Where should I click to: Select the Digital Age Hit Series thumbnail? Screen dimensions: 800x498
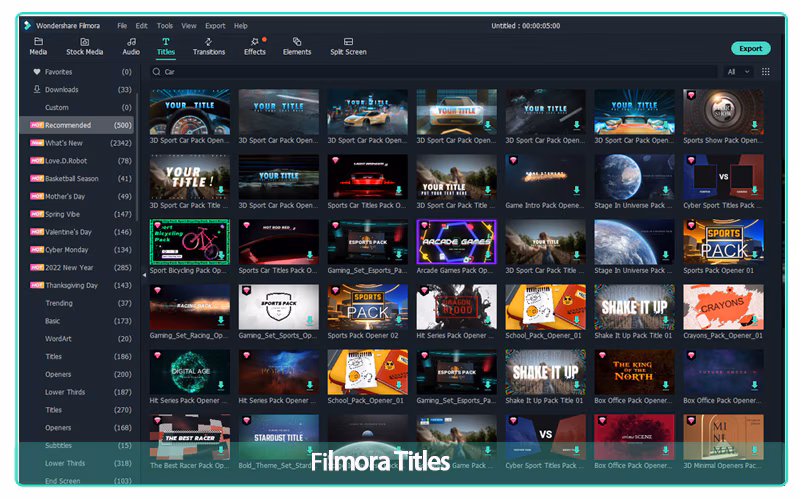tap(189, 372)
